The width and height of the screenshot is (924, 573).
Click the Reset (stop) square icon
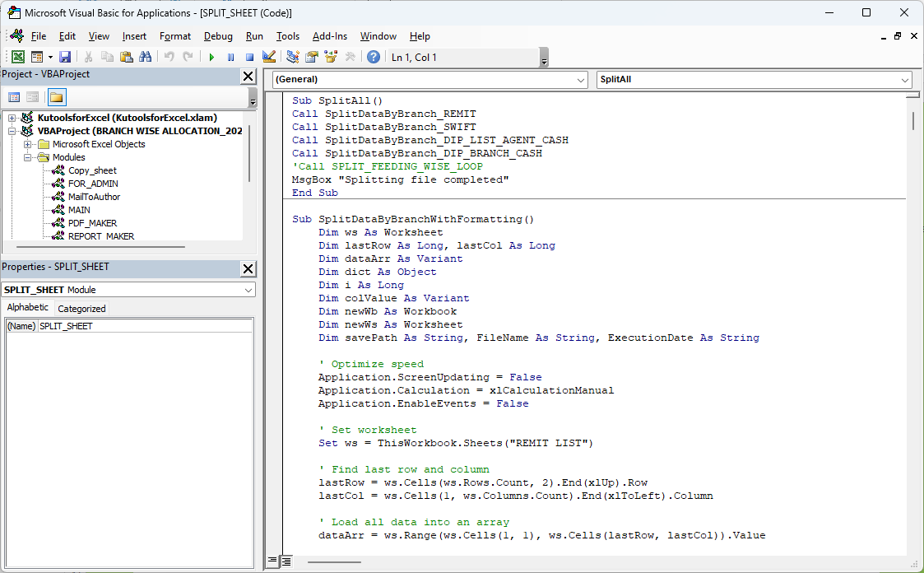(249, 57)
